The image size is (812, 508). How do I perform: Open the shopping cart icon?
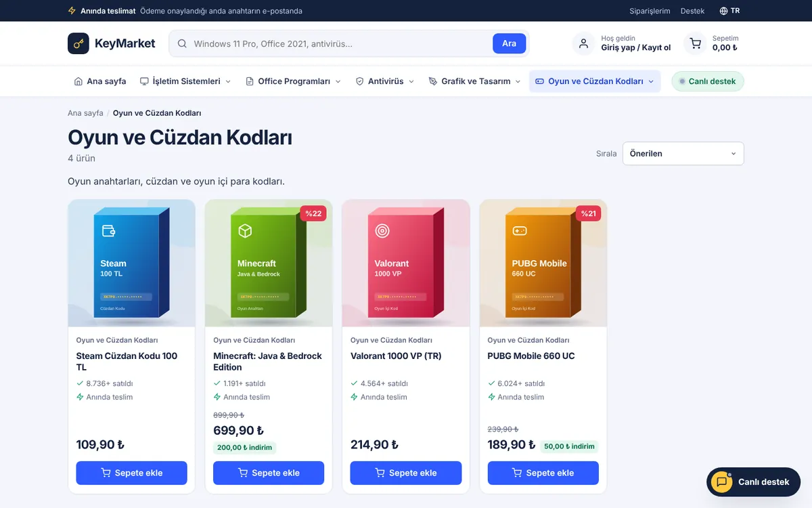pyautogui.click(x=695, y=43)
